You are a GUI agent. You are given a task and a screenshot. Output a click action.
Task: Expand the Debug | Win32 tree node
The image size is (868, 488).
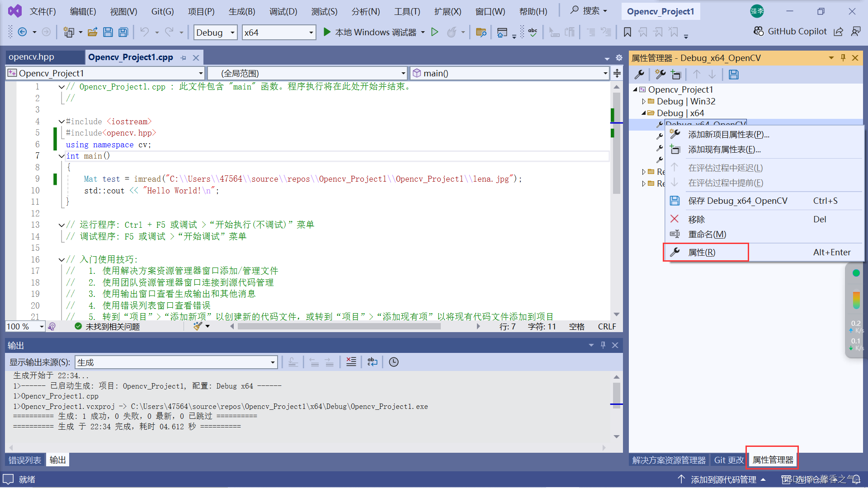[x=644, y=102]
